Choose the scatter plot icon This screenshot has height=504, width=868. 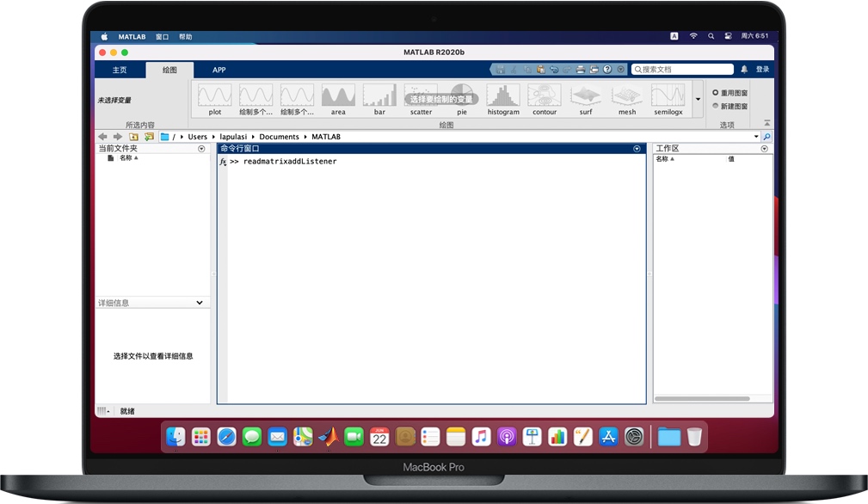pos(420,95)
